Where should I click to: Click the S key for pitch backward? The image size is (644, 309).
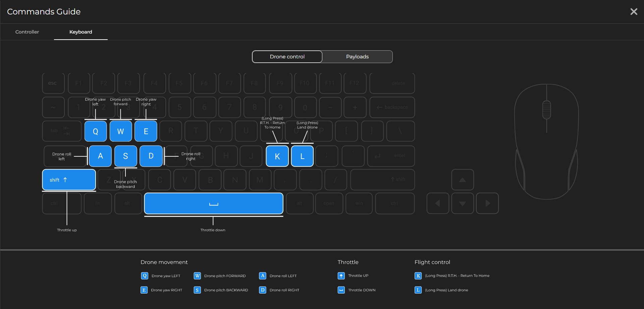pos(125,156)
